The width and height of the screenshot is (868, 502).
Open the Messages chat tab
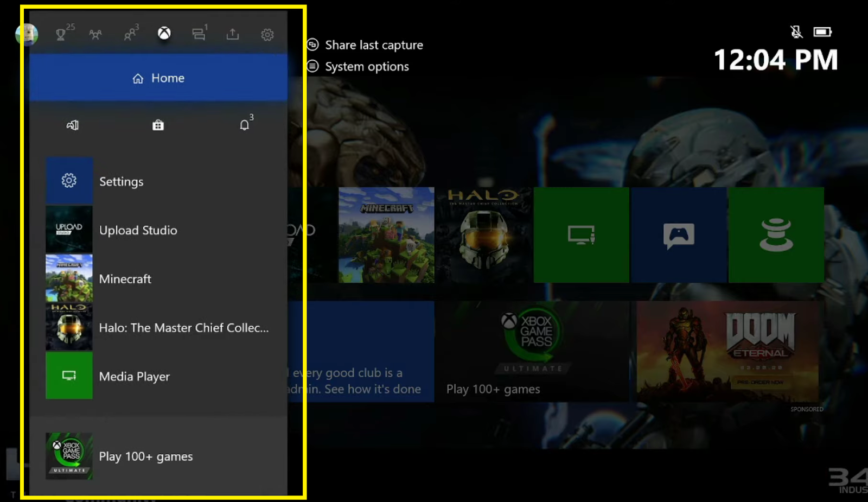point(199,34)
